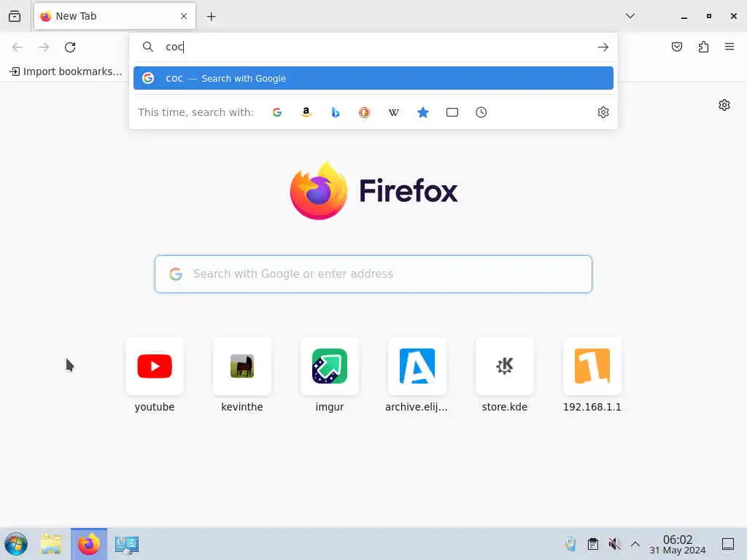The height and width of the screenshot is (560, 747).
Task: Search this time with Google
Action: coord(277,112)
